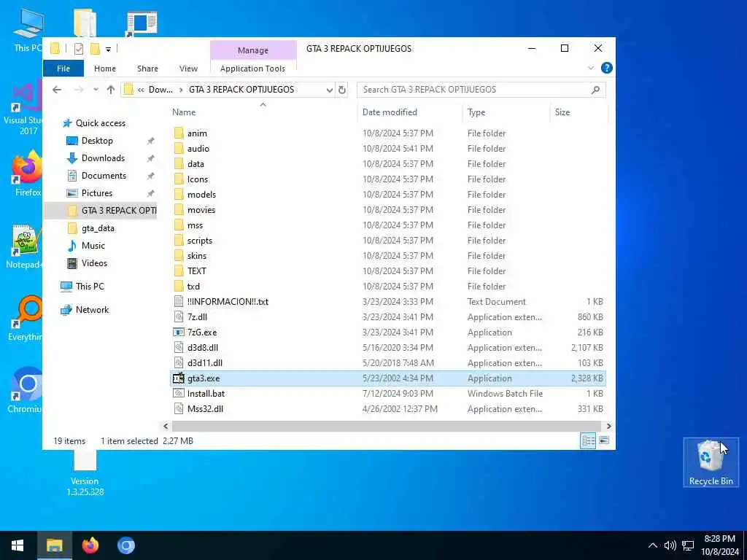Select Music in navigation pane
Viewport: 747px width, 560px height.
click(x=93, y=245)
